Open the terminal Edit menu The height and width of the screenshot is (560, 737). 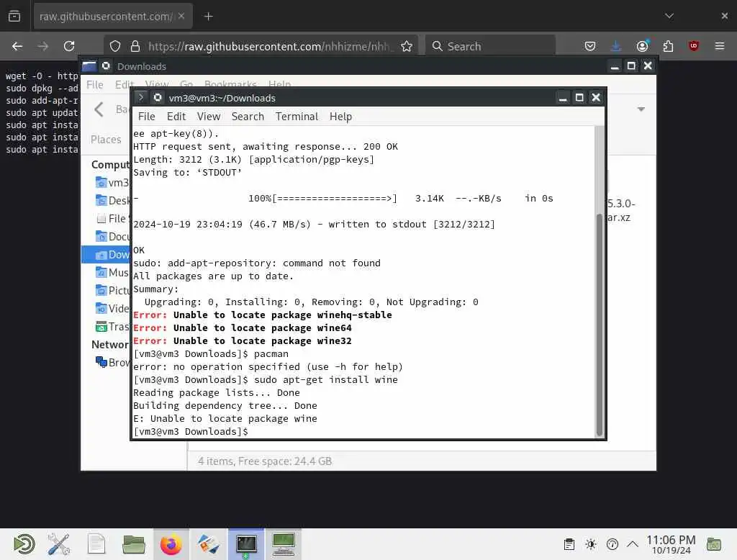tap(176, 116)
